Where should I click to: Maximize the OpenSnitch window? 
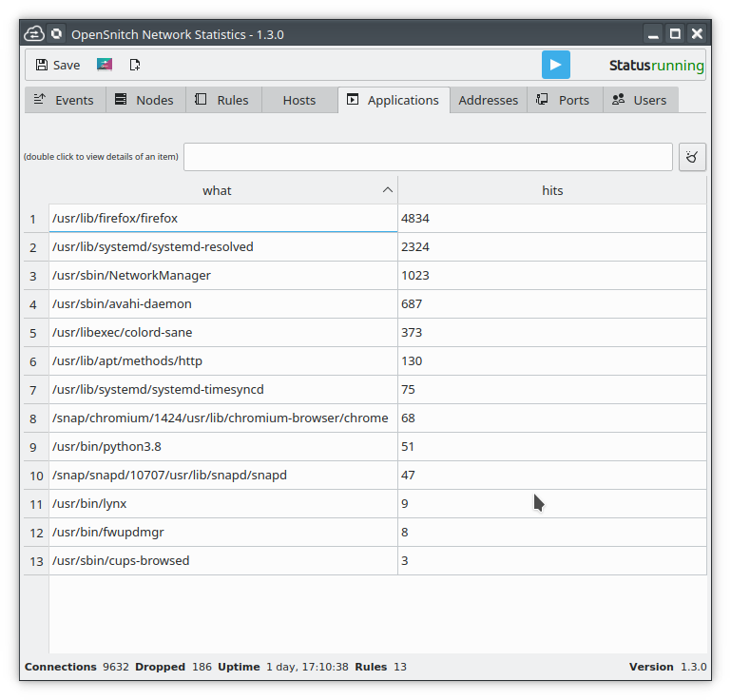[675, 34]
